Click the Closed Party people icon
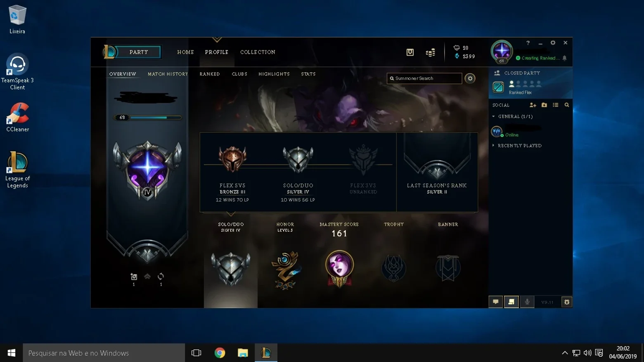This screenshot has height=362, width=644. [497, 73]
